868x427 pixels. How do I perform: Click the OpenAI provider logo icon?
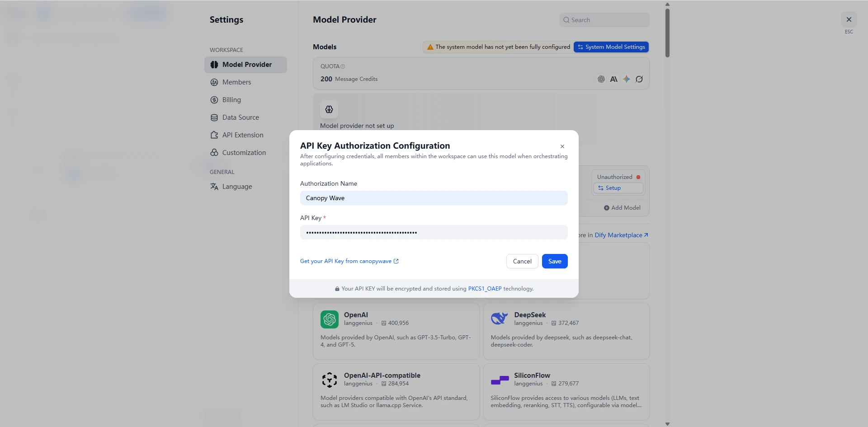coord(329,319)
